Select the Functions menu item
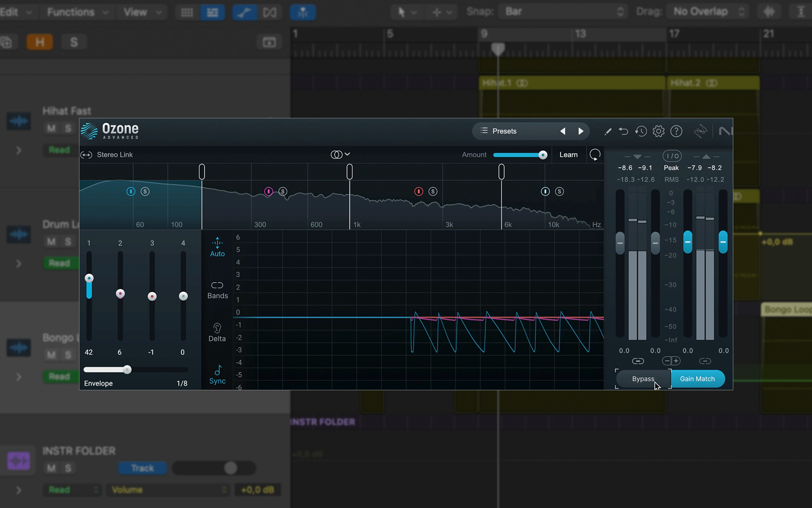The height and width of the screenshot is (508, 812). 71,12
